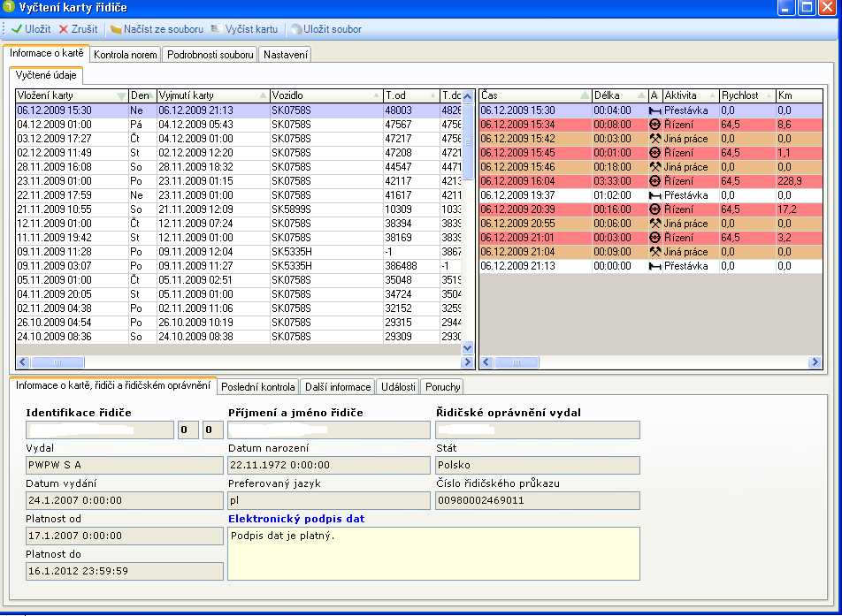Select the activity row at 06.12.2009 20:39
This screenshot has width=842, height=616.
651,209
